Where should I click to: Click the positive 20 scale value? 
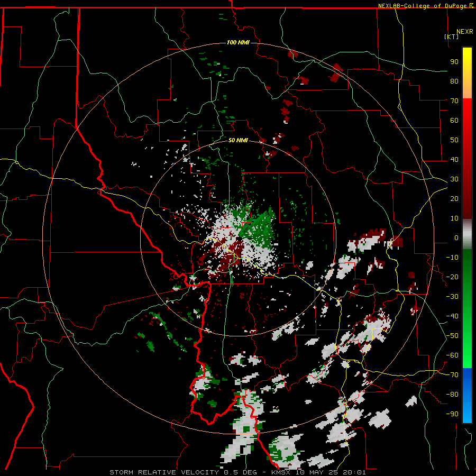tap(454, 198)
